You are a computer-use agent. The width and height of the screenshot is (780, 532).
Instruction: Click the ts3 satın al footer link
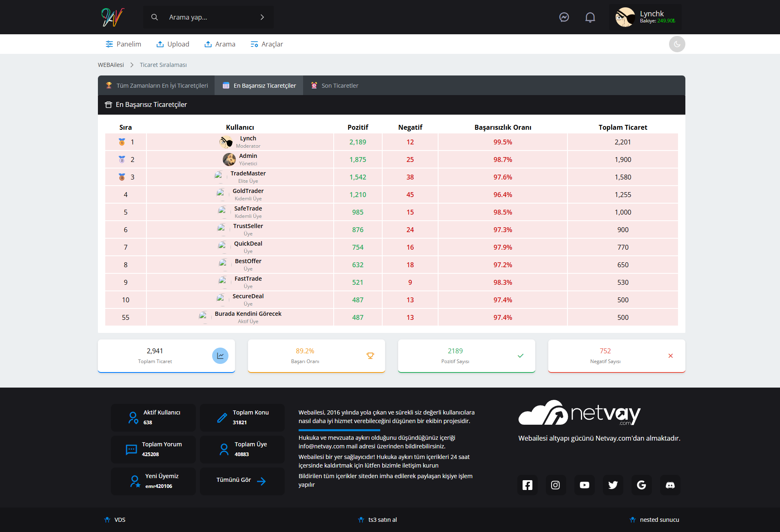(378, 520)
